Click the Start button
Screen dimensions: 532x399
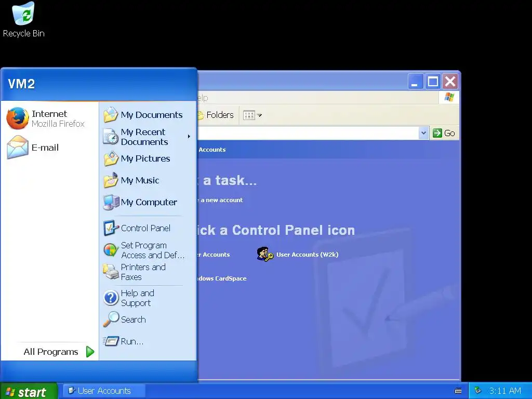click(29, 392)
